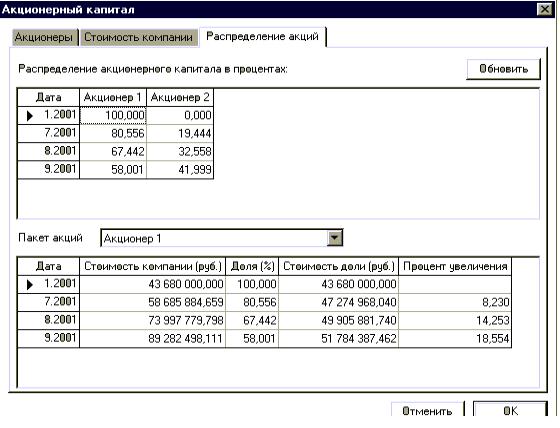Click Доля 58,001 in bottom table

point(252,338)
